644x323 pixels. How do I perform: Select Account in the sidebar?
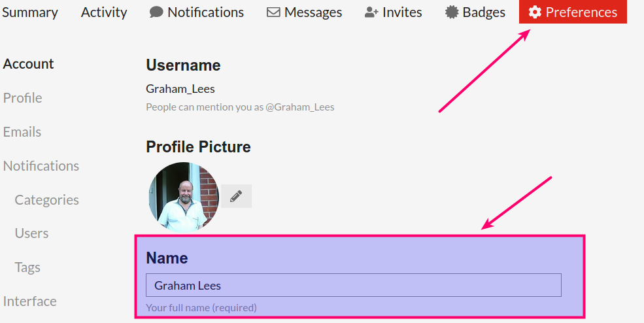tap(28, 63)
